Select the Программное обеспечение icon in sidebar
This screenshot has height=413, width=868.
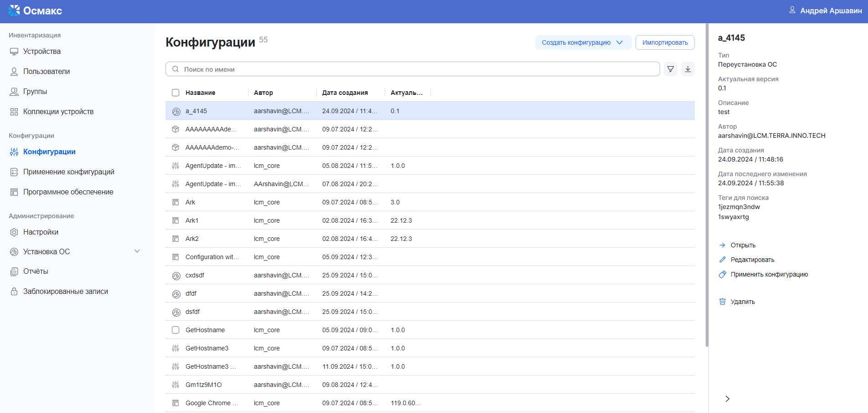[x=14, y=192]
